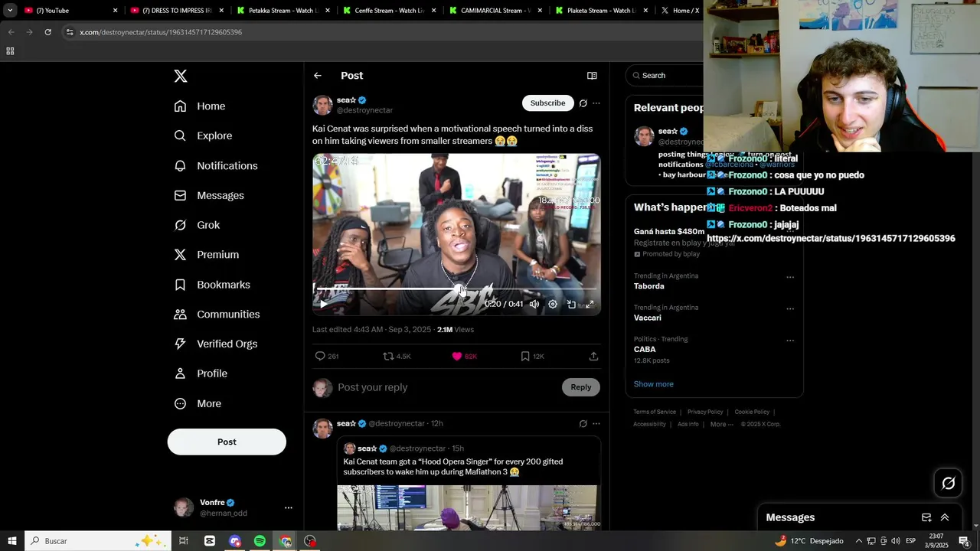Enter fullscreen on the video
980x551 pixels.
pyautogui.click(x=590, y=304)
